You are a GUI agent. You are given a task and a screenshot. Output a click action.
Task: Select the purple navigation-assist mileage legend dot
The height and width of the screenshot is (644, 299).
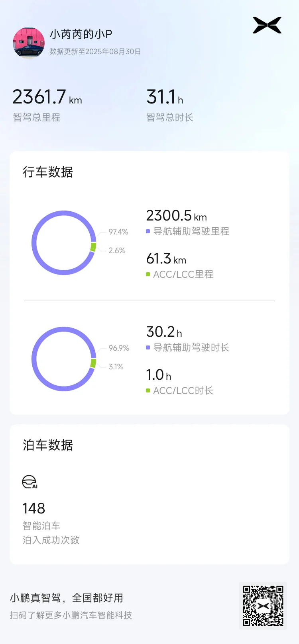pos(148,231)
